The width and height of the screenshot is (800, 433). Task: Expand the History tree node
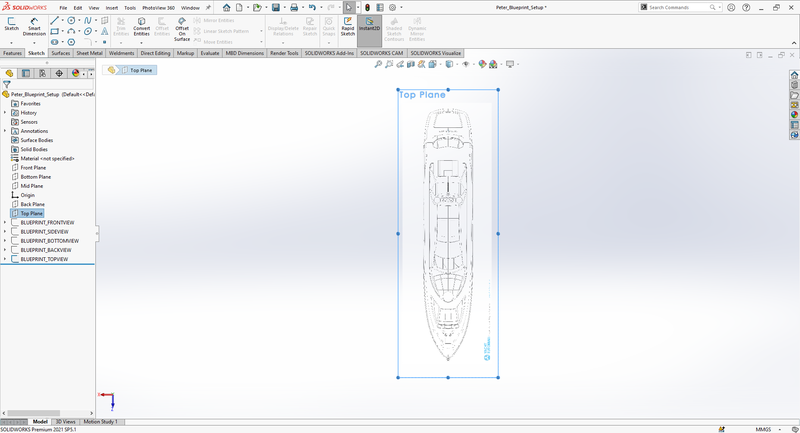pyautogui.click(x=5, y=113)
